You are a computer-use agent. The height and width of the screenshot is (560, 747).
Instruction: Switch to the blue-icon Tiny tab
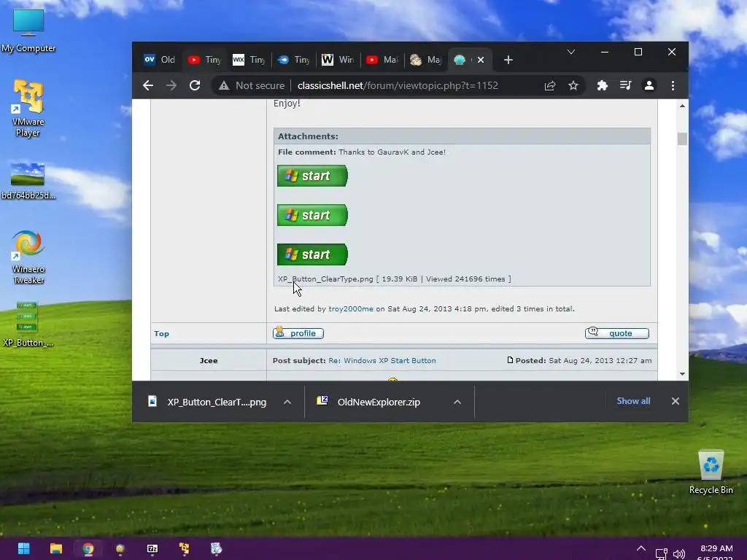[293, 60]
